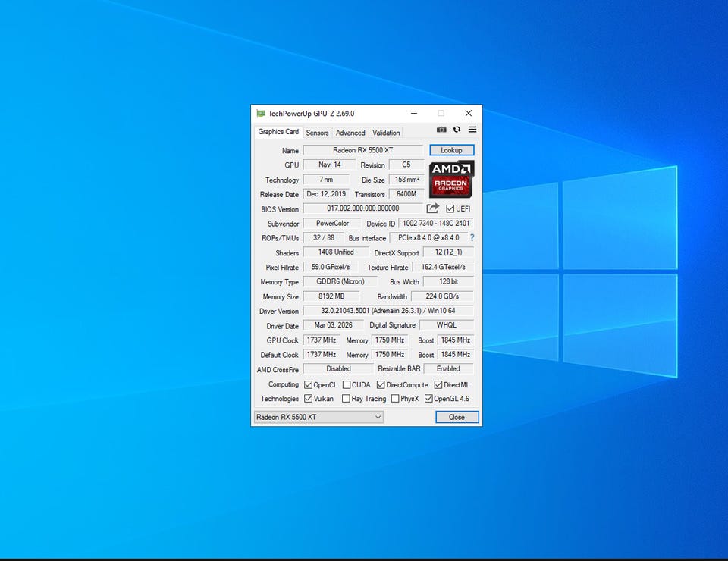Go to the Validation tab
The width and height of the screenshot is (728, 561).
(386, 133)
